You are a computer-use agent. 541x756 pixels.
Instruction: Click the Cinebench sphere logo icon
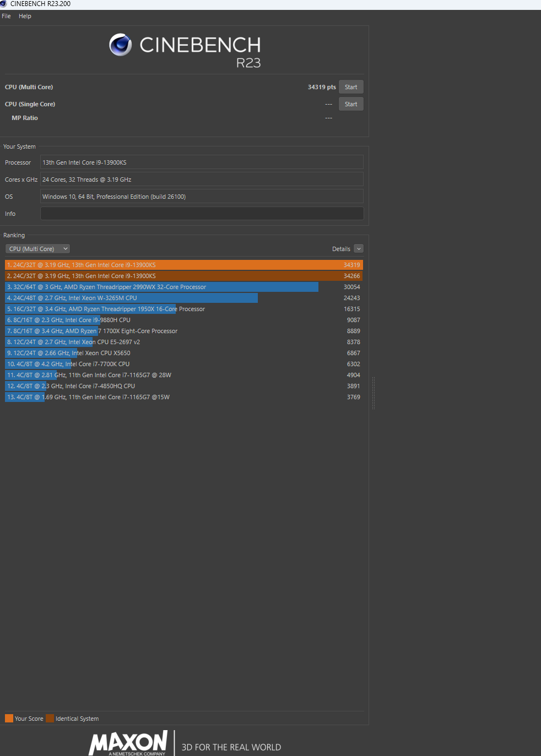(120, 45)
